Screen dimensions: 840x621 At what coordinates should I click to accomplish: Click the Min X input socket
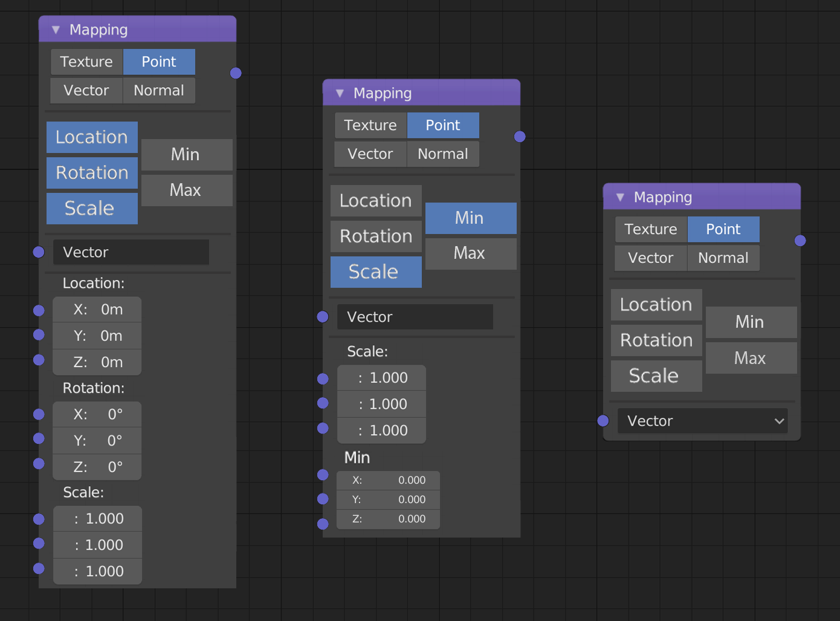(323, 475)
